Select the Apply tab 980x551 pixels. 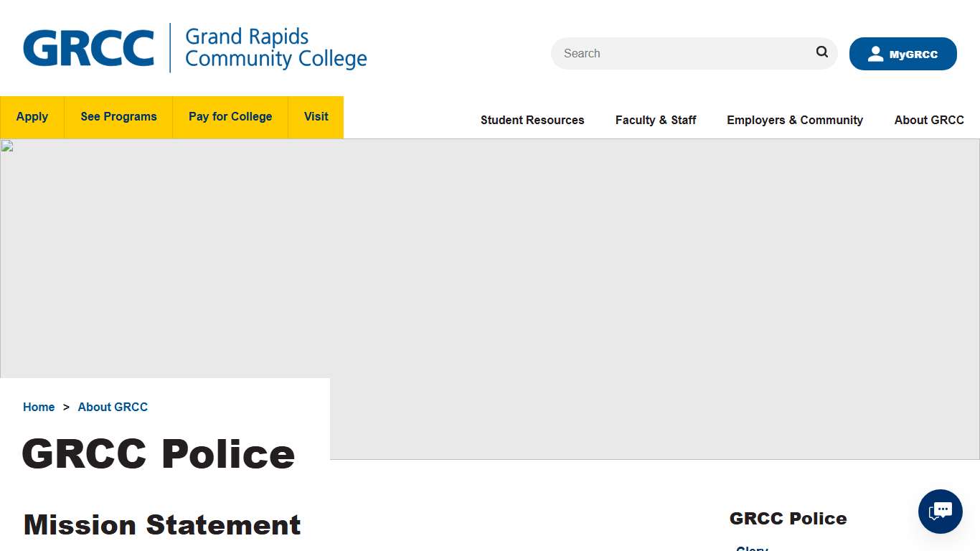32,117
